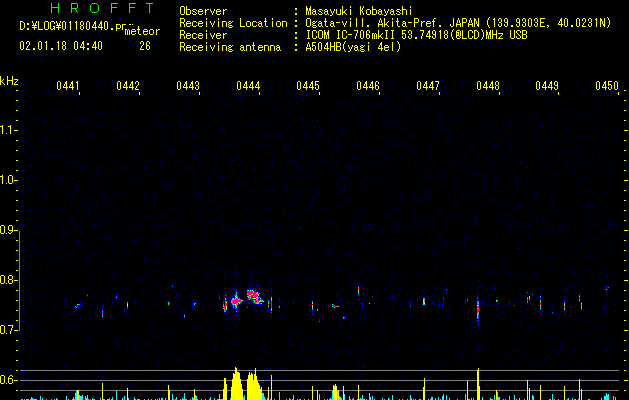Click the 0.8 kHz frequency label
Image resolution: width=629 pixels, height=400 pixels.
click(x=8, y=280)
